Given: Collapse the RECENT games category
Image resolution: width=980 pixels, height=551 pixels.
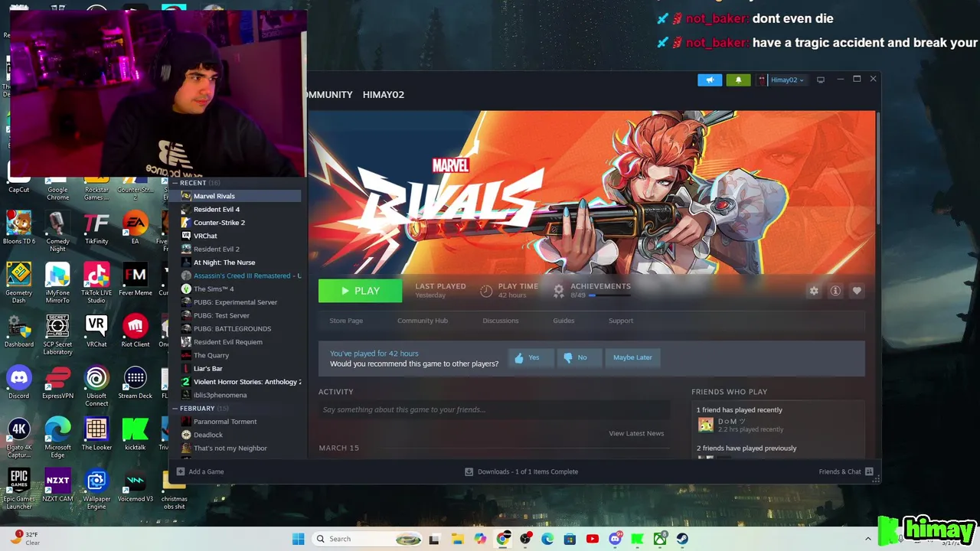Looking at the screenshot, I should tap(175, 183).
